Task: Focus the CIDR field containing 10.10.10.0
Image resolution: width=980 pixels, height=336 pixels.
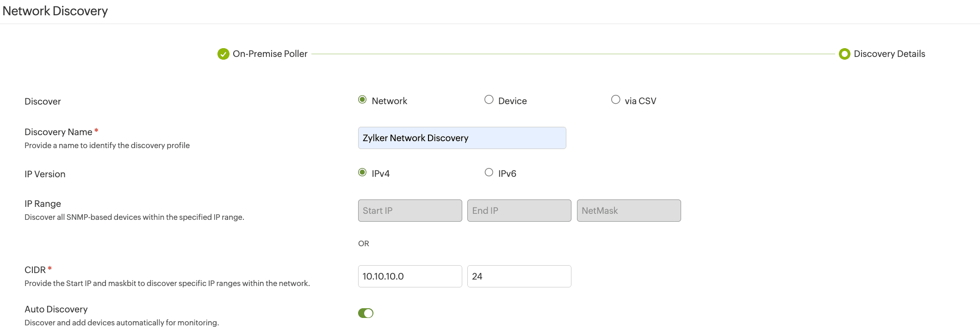Action: pos(409,276)
